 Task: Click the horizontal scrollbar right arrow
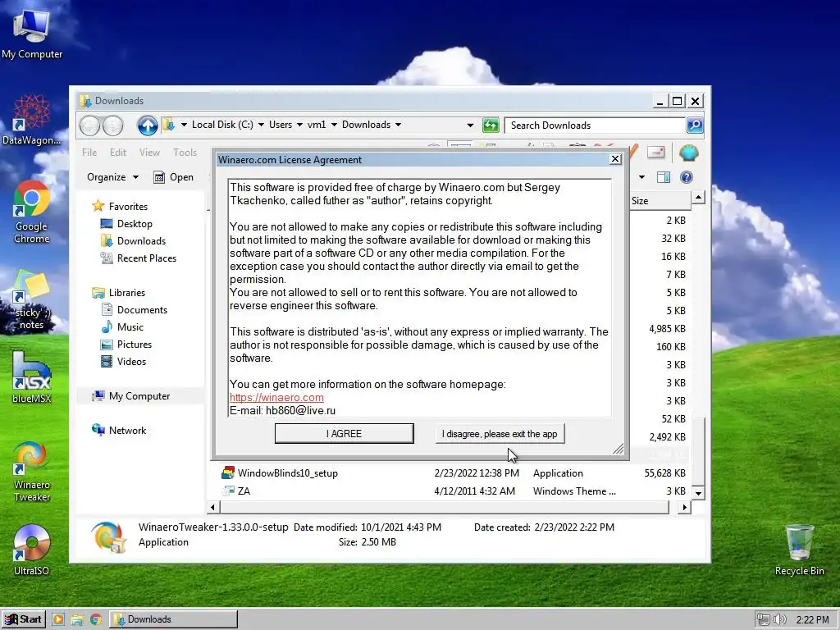tap(684, 507)
